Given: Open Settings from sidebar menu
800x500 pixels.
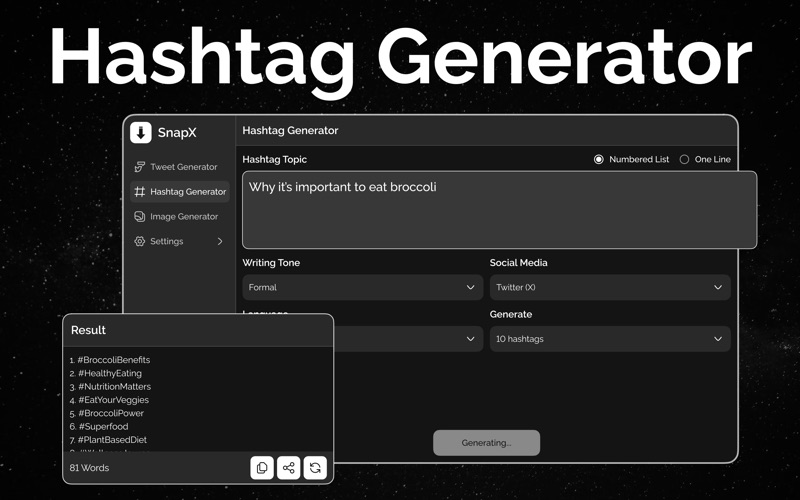Looking at the screenshot, I should [x=179, y=241].
